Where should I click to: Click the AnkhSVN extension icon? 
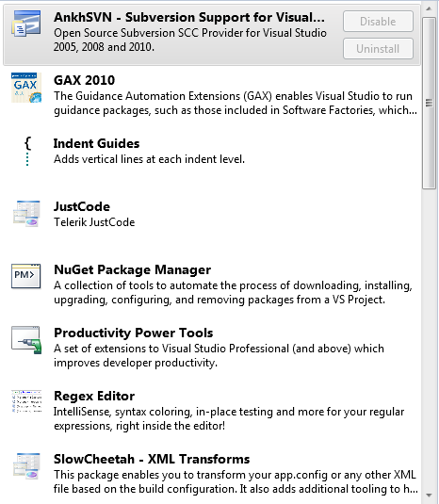click(x=26, y=24)
